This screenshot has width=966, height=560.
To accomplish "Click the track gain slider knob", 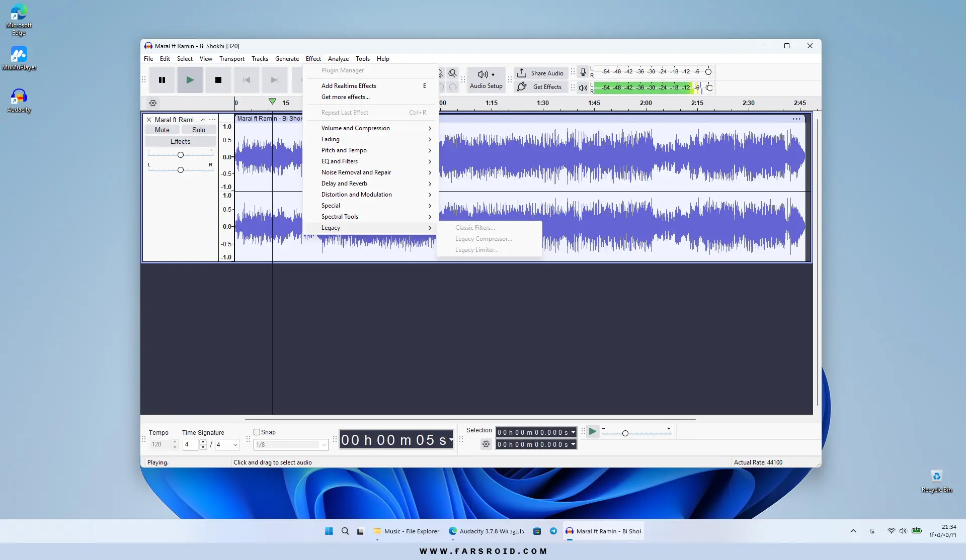I will [x=180, y=155].
